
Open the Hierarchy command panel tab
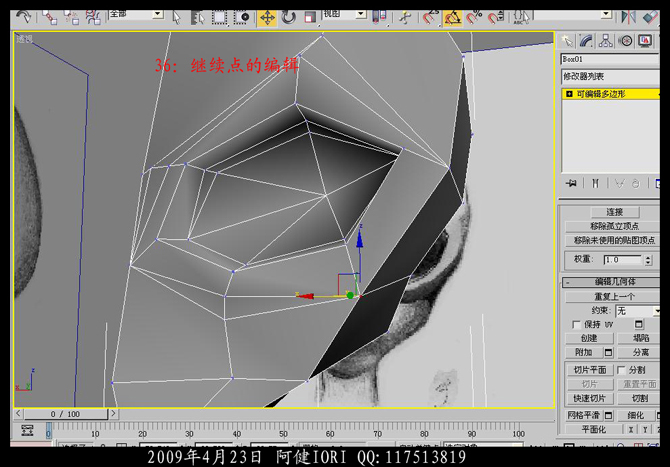tap(605, 41)
